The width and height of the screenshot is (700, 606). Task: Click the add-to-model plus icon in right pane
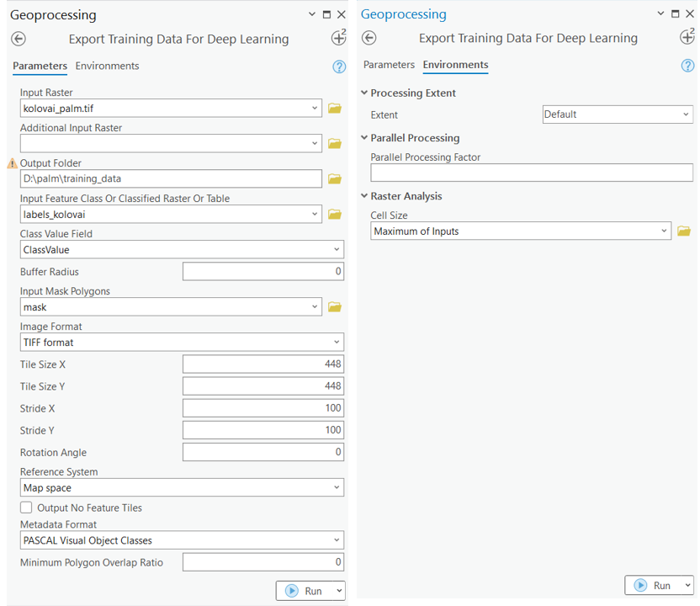[687, 38]
